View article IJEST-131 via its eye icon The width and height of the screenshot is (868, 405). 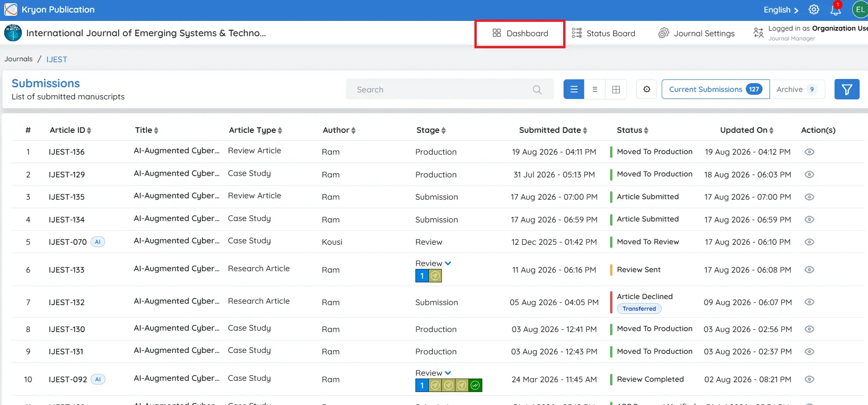(809, 352)
